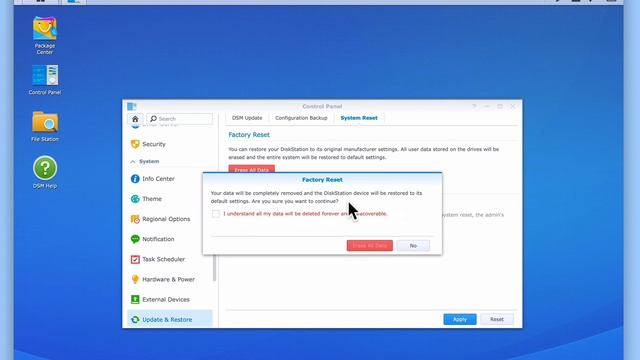Screen dimensions: 640x360
Task: Click the Notification bubble icon
Action: coord(135,239)
